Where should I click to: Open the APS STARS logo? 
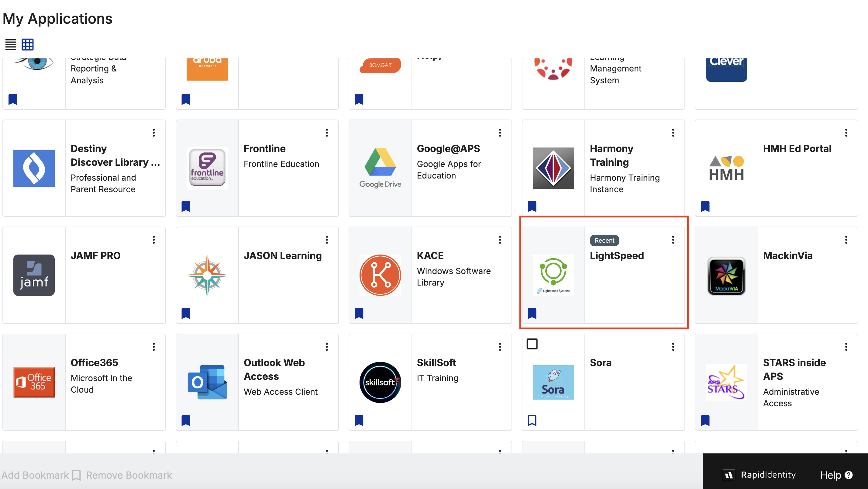pyautogui.click(x=726, y=382)
